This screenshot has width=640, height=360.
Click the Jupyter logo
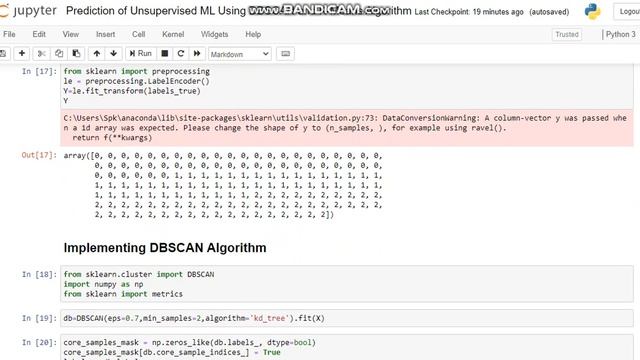(28, 11)
